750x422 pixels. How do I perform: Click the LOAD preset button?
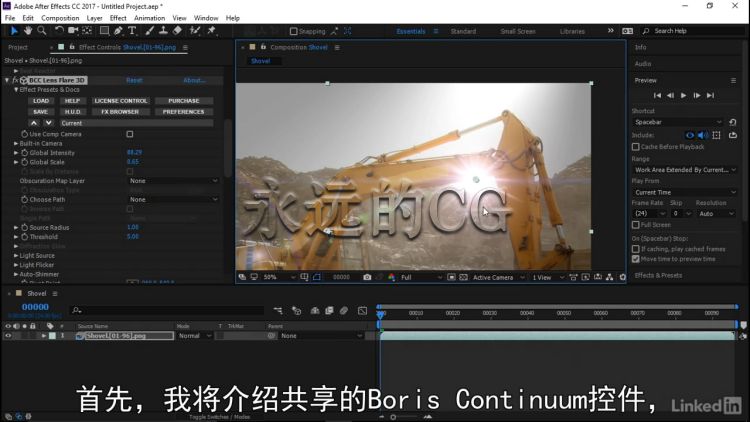click(41, 101)
